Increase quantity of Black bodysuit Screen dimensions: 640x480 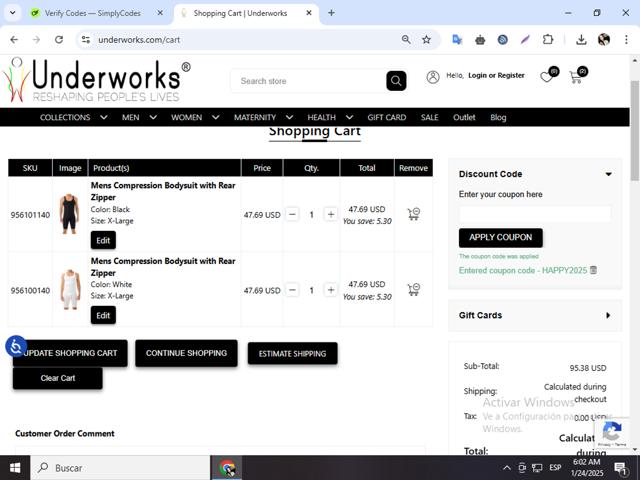click(x=331, y=214)
